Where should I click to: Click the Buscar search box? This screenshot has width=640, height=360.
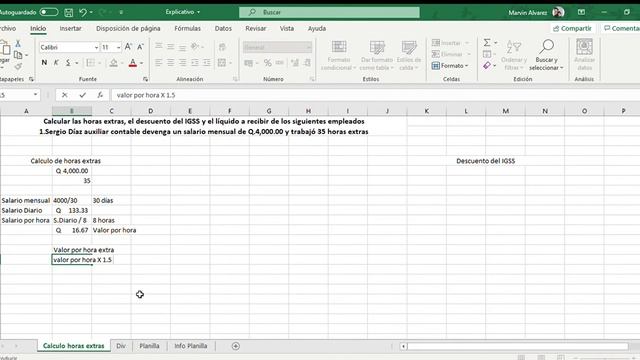329,13
